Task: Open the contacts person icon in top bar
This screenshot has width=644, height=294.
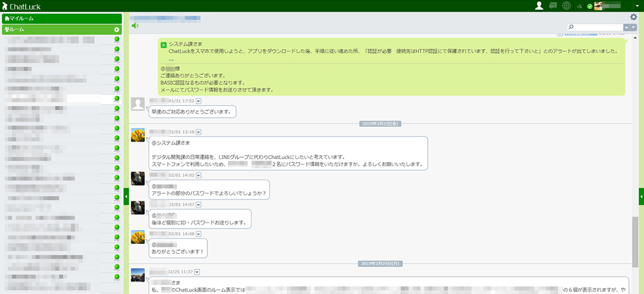Action: click(x=540, y=6)
